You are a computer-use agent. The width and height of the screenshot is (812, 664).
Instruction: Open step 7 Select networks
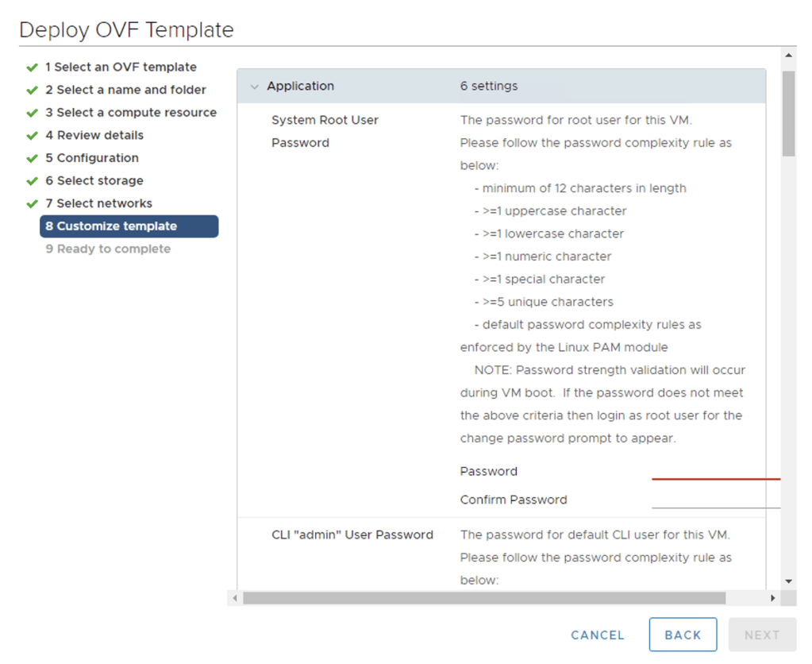pyautogui.click(x=98, y=204)
